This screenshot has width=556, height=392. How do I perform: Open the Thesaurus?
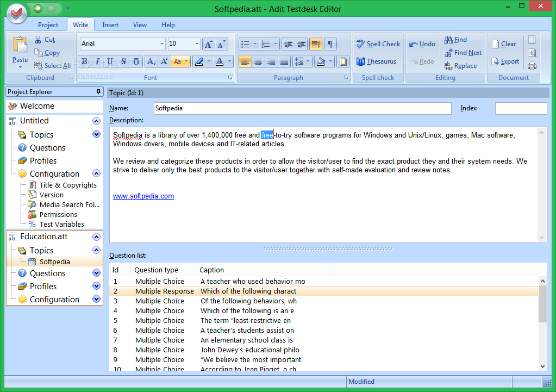point(376,61)
